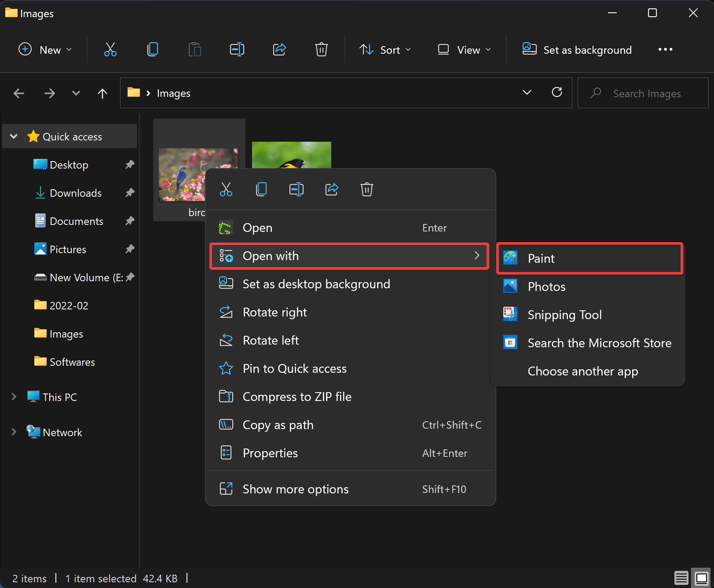Viewport: 714px width, 588px height.
Task: Open the image in Paint
Action: (x=541, y=258)
